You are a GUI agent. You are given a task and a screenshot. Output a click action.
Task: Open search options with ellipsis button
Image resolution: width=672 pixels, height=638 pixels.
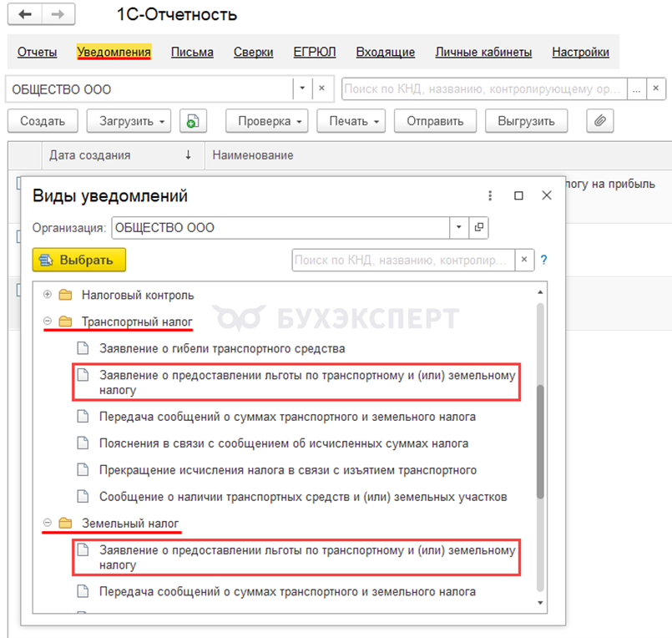(x=636, y=89)
